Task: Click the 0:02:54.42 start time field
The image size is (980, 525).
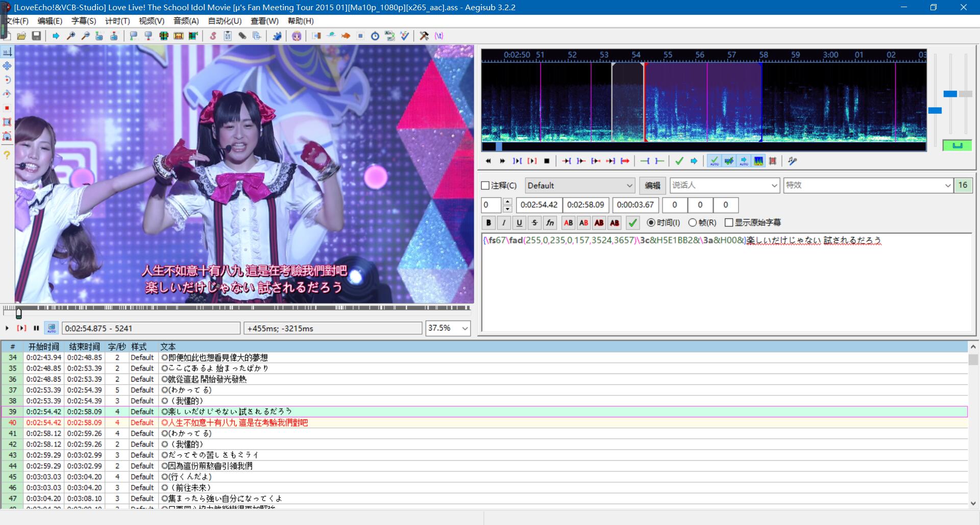Action: (x=539, y=205)
